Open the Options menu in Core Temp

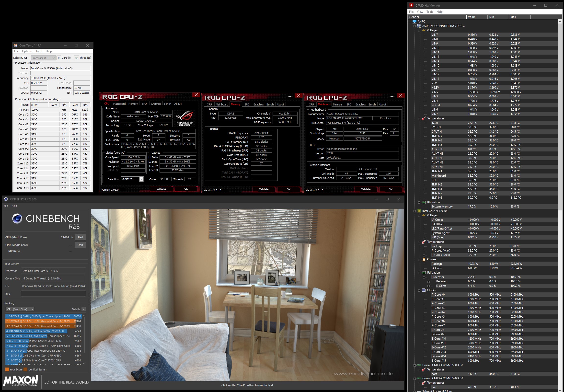pyautogui.click(x=27, y=51)
